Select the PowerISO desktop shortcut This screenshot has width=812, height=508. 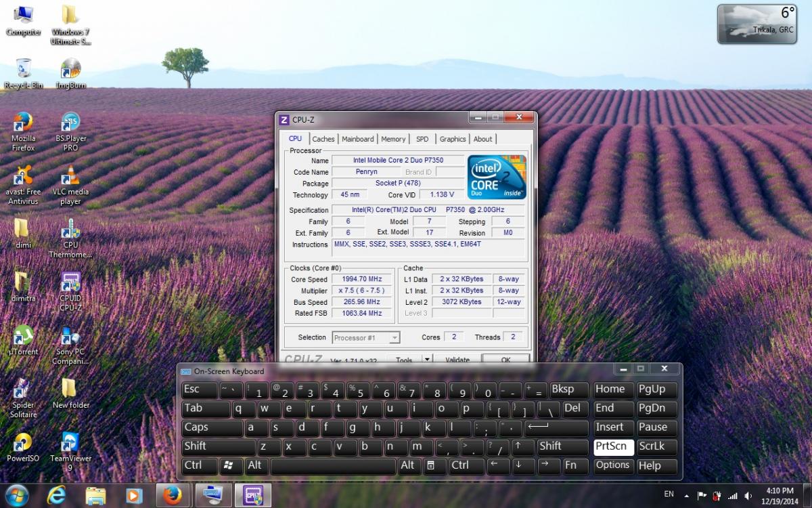pos(24,447)
